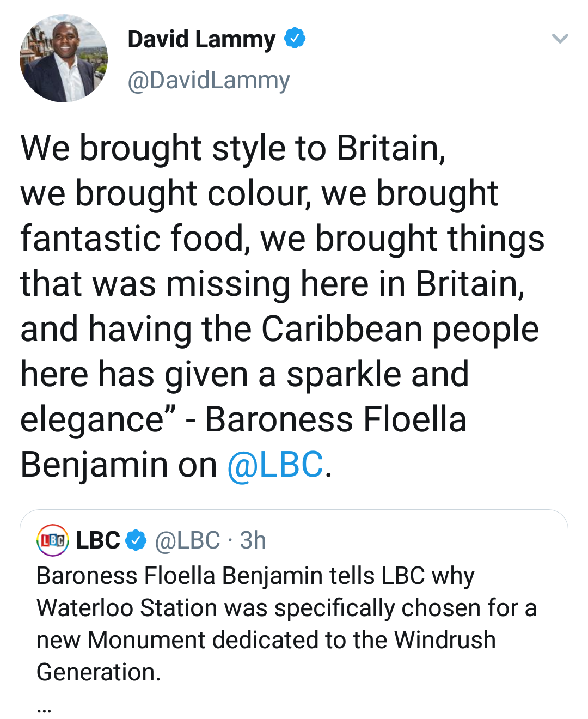Click David Lammy's blue verified badge
The height and width of the screenshot is (719, 588).
click(x=295, y=38)
